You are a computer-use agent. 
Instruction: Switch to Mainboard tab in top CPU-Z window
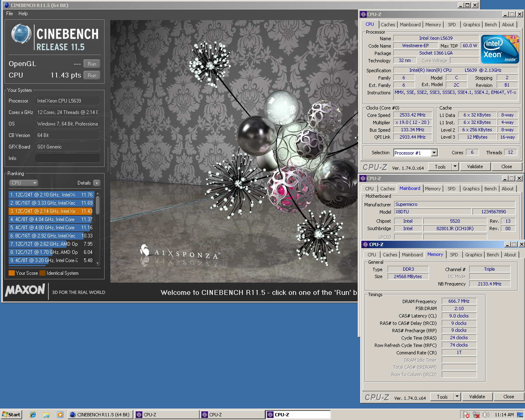coord(410,25)
